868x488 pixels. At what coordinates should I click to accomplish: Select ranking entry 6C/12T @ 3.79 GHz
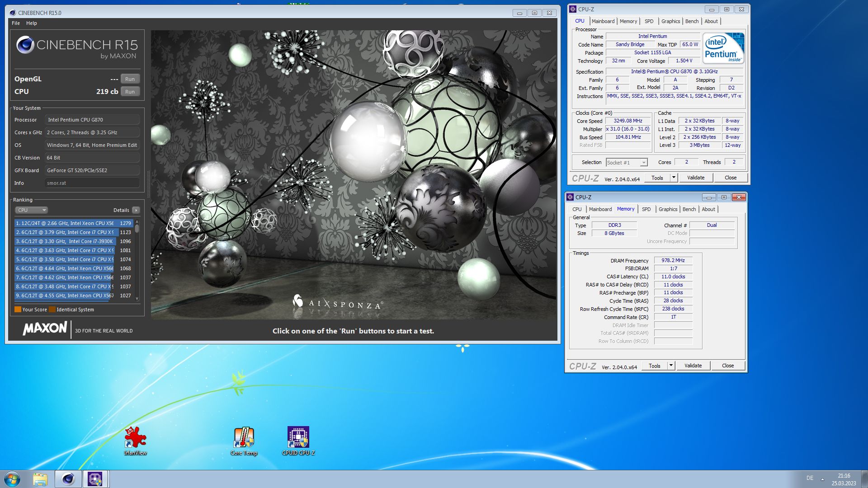click(x=73, y=232)
